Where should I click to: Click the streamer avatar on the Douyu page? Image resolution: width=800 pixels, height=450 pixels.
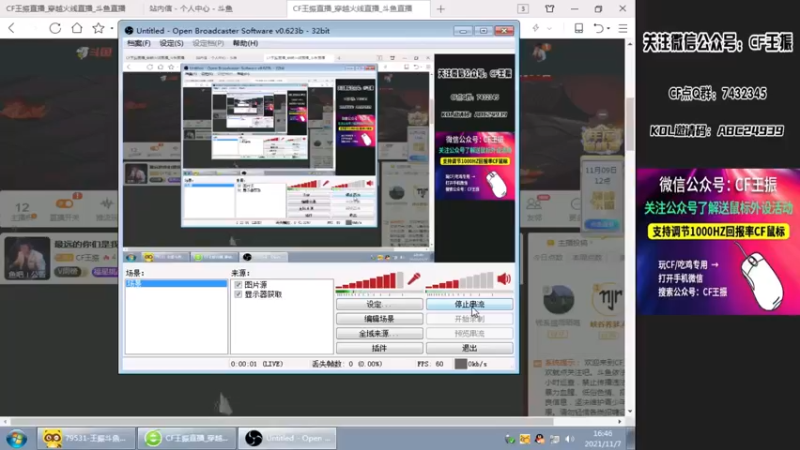(x=27, y=258)
